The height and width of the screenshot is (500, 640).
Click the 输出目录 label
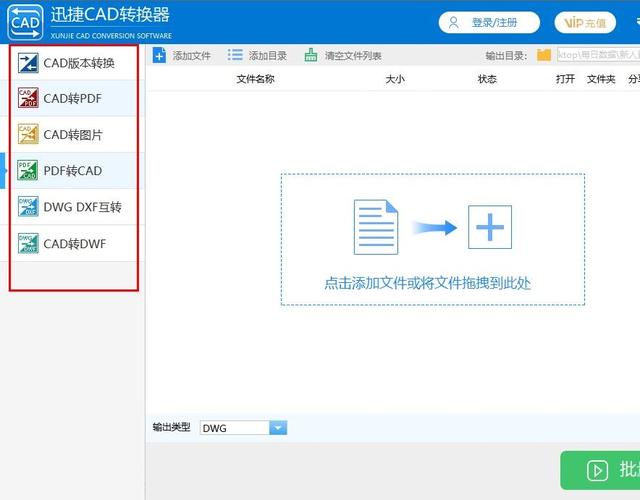506,56
